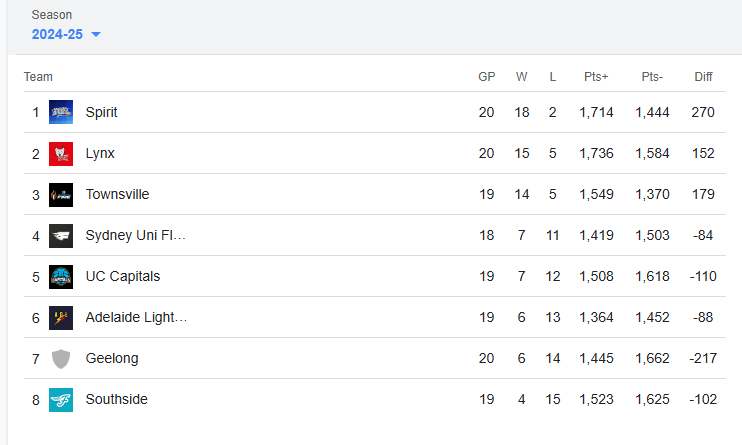
Task: Click the Townsville team logo icon
Action: tap(61, 194)
